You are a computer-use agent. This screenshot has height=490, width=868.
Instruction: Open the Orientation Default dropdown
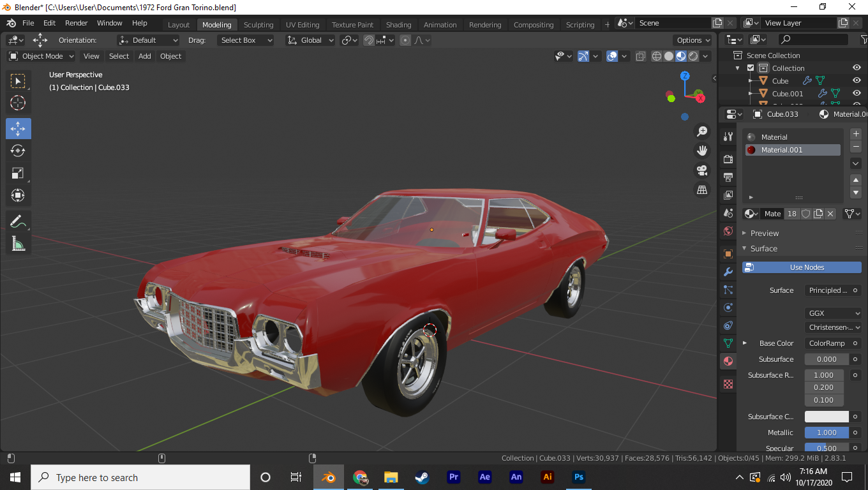(148, 40)
